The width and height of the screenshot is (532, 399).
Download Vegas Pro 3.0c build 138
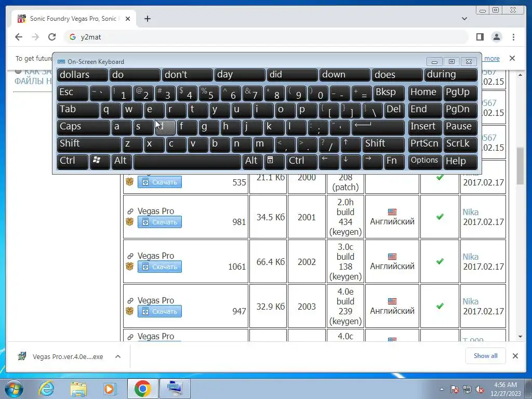coord(159,267)
